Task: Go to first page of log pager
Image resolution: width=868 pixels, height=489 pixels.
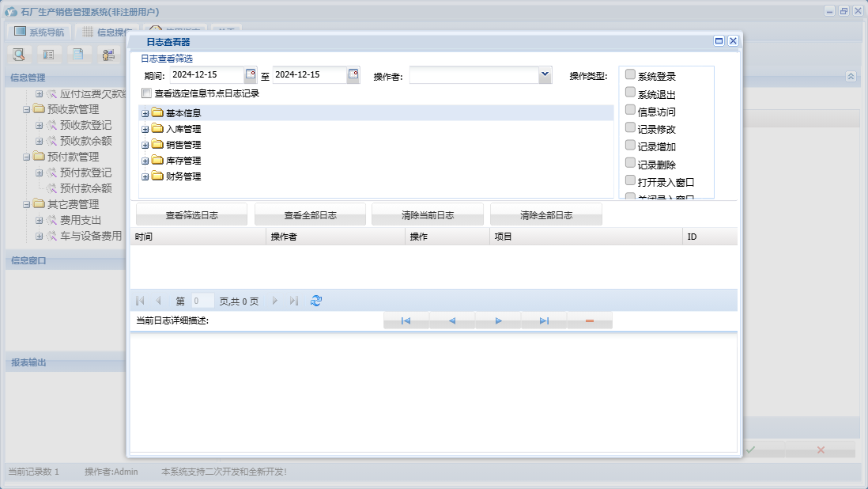Action: pyautogui.click(x=140, y=301)
